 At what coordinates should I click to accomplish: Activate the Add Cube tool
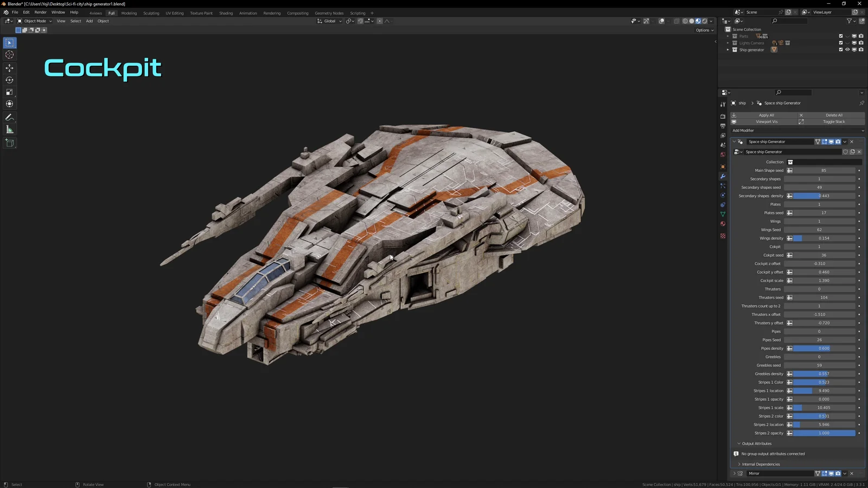(9, 143)
